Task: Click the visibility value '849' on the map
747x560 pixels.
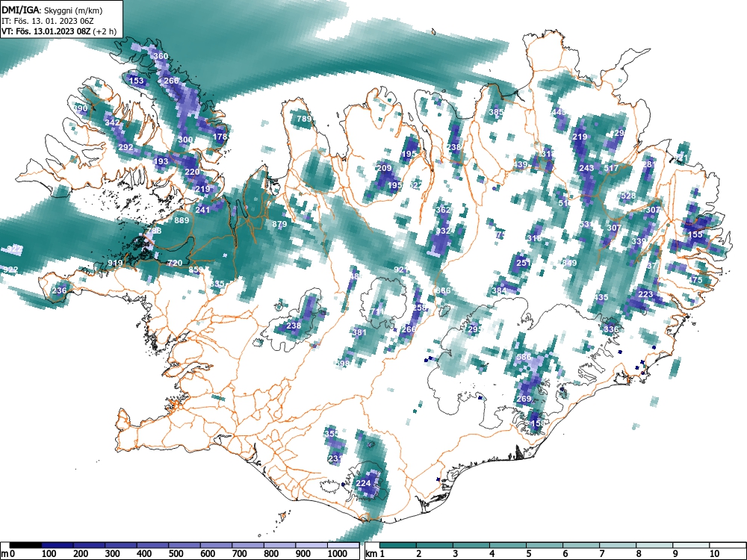Action: [569, 263]
